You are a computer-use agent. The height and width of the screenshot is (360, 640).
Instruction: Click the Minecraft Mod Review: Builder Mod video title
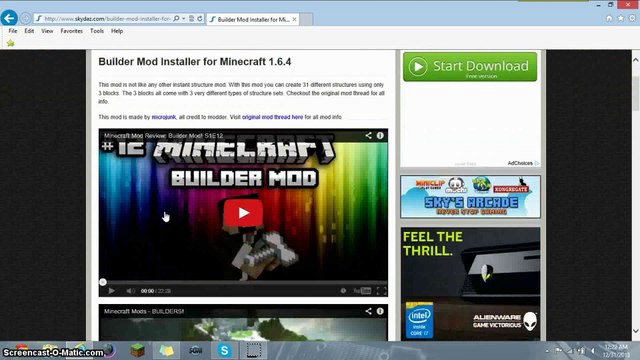163,136
